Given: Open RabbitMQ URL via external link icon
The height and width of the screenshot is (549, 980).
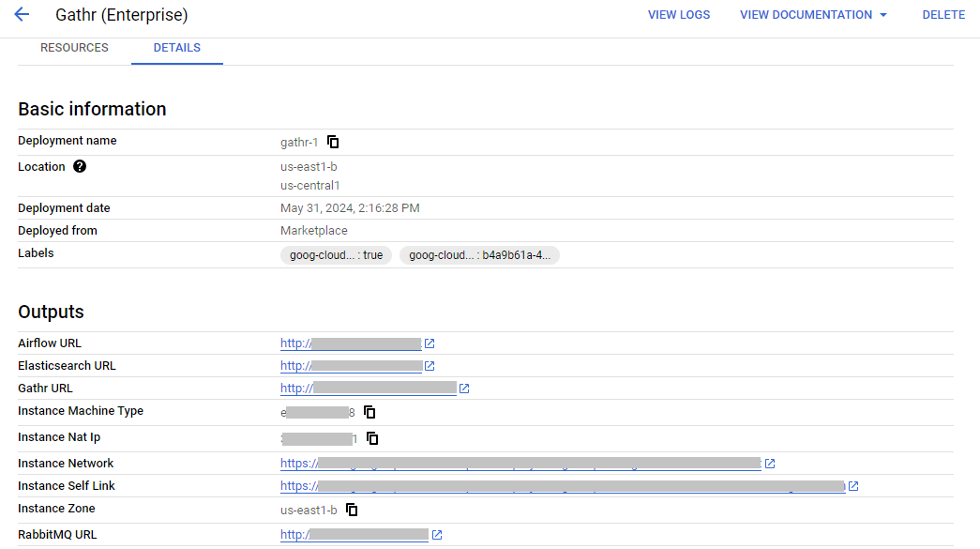Looking at the screenshot, I should (x=436, y=535).
